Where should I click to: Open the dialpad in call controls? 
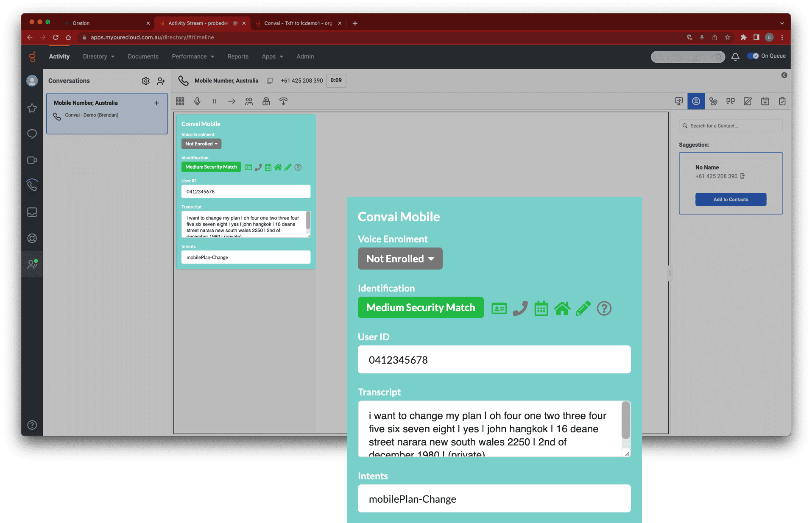click(x=180, y=101)
